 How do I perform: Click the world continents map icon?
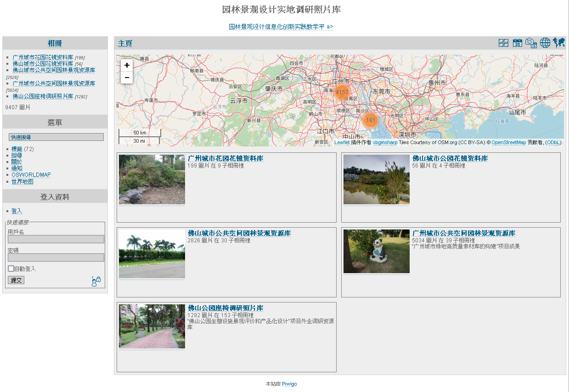(559, 43)
